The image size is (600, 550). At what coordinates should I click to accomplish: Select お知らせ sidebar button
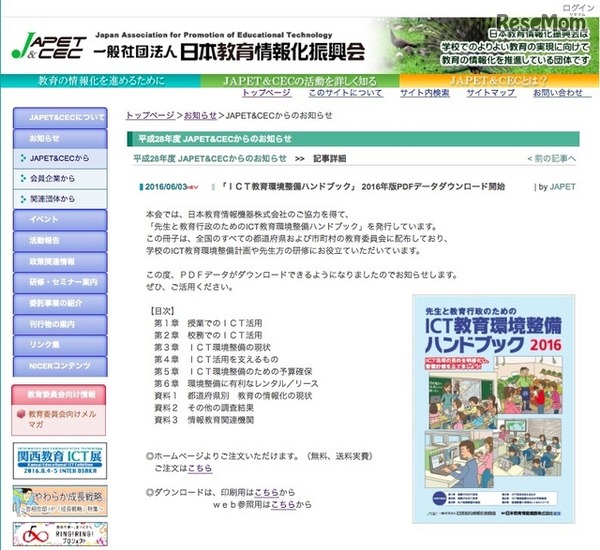coord(60,138)
